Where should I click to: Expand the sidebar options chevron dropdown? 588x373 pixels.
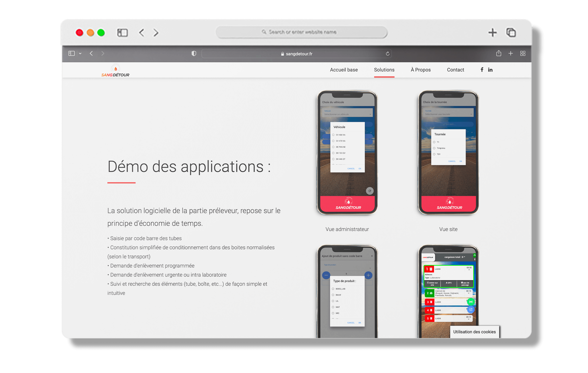[80, 53]
